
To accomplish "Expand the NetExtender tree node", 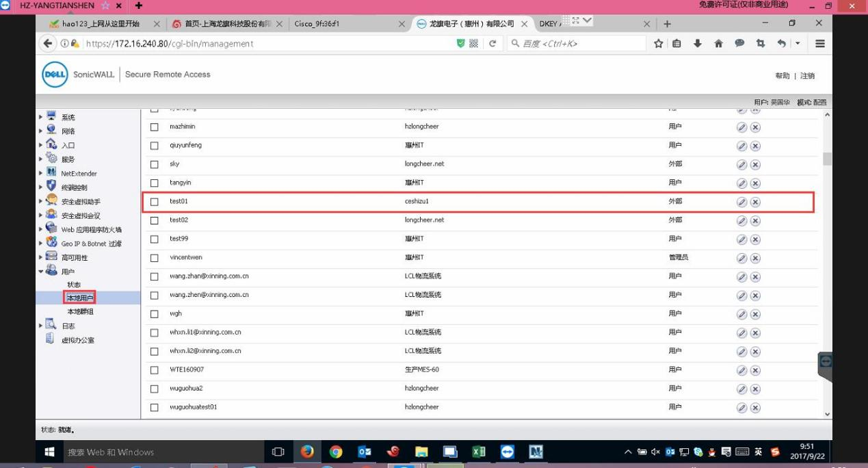I will click(41, 174).
